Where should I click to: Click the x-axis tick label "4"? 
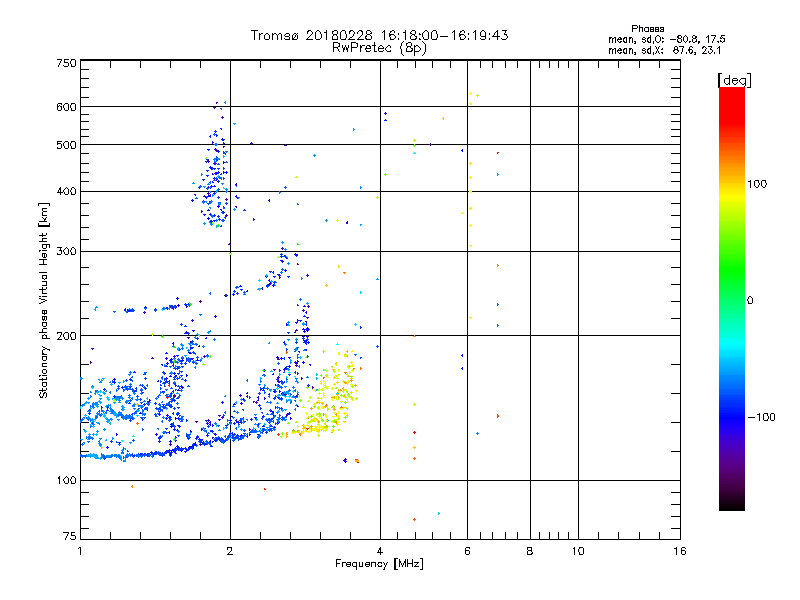(x=380, y=551)
